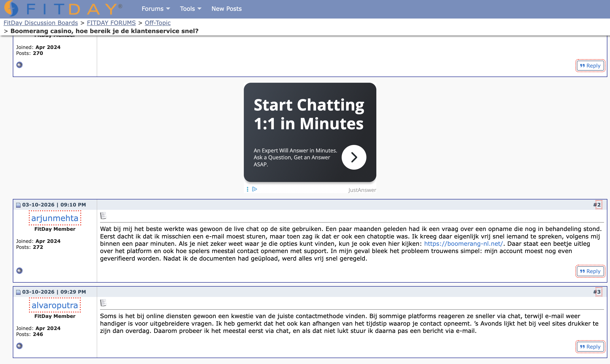Click arjunmehta's offline status icon

tap(19, 270)
